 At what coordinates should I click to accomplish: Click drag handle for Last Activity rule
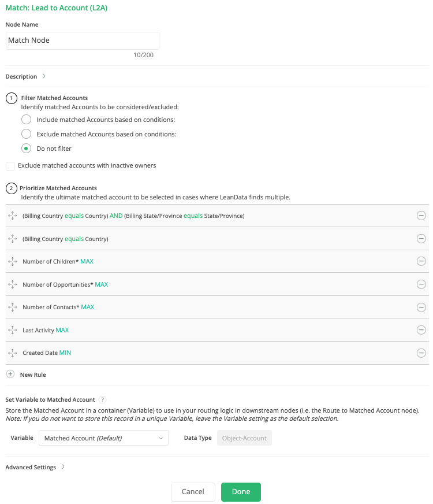point(13,330)
